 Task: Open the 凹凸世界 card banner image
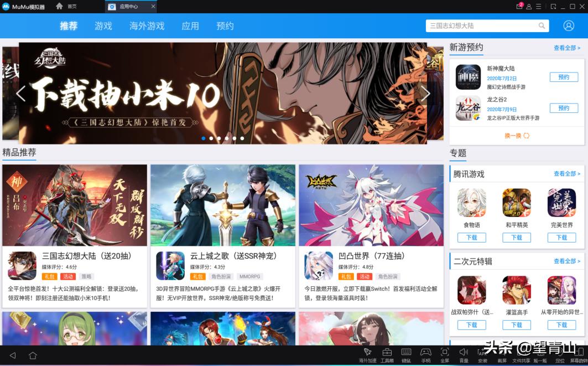371,205
